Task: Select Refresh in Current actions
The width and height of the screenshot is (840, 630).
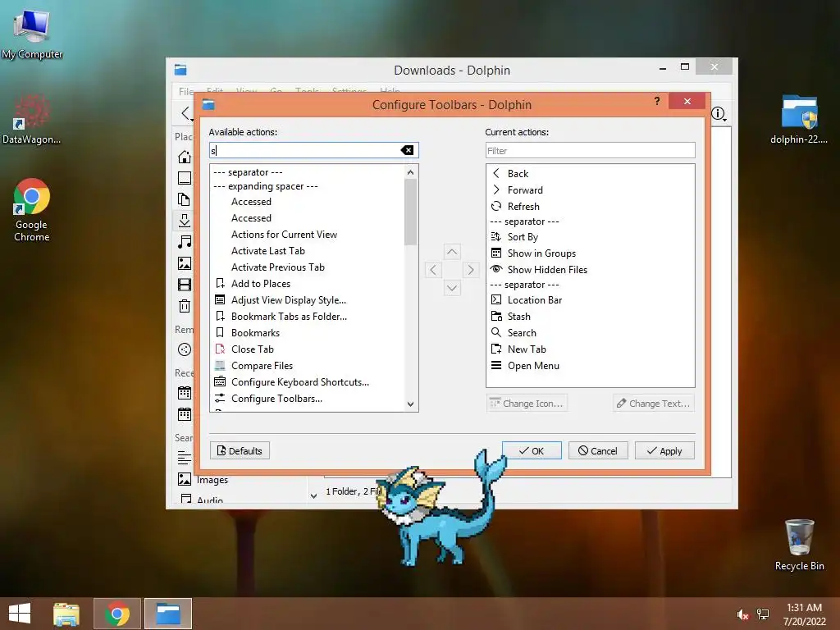Action: click(x=523, y=206)
